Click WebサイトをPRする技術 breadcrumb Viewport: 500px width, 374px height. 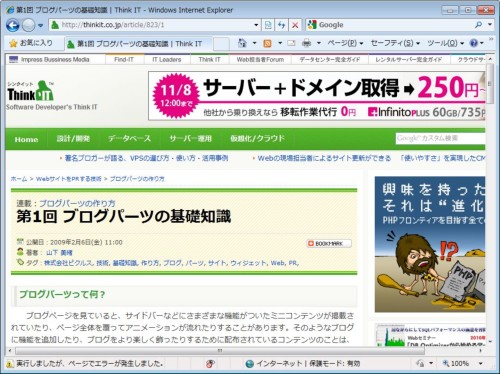tap(68, 179)
